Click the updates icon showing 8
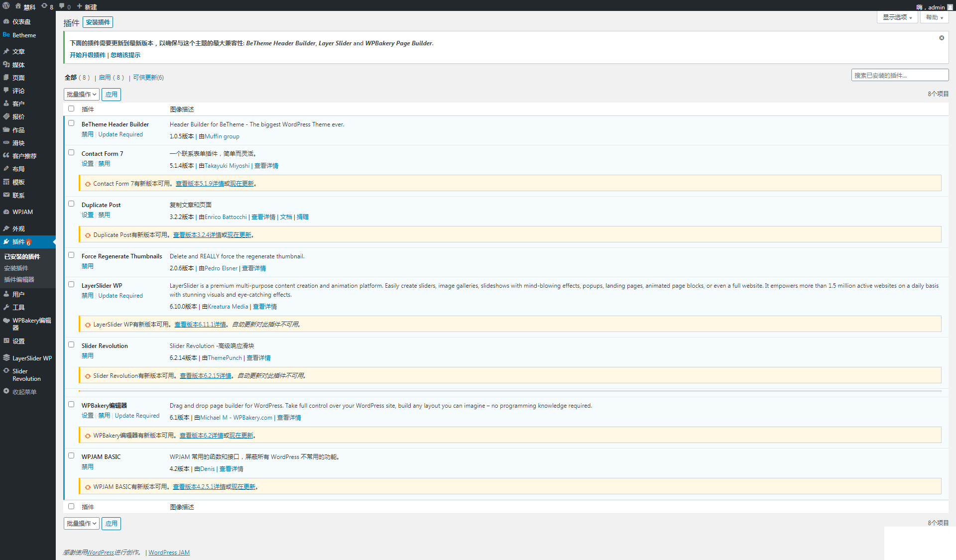The image size is (956, 560). [x=44, y=6]
